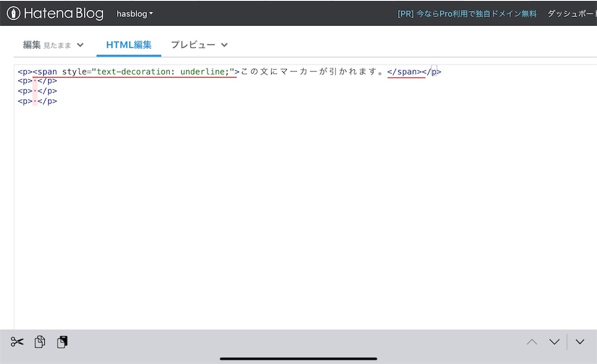597x364 pixels.
Task: Expand the 見たまま editing mode dropdown
Action: pyautogui.click(x=80, y=44)
